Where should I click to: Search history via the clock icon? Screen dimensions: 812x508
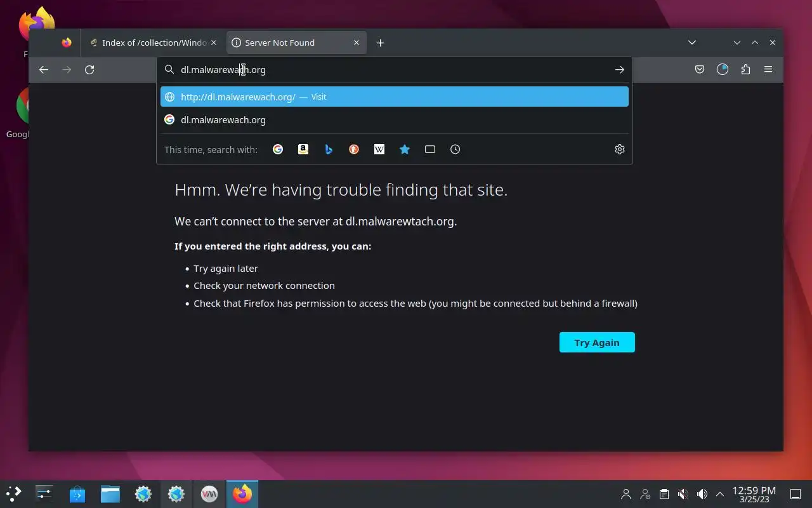click(x=455, y=149)
